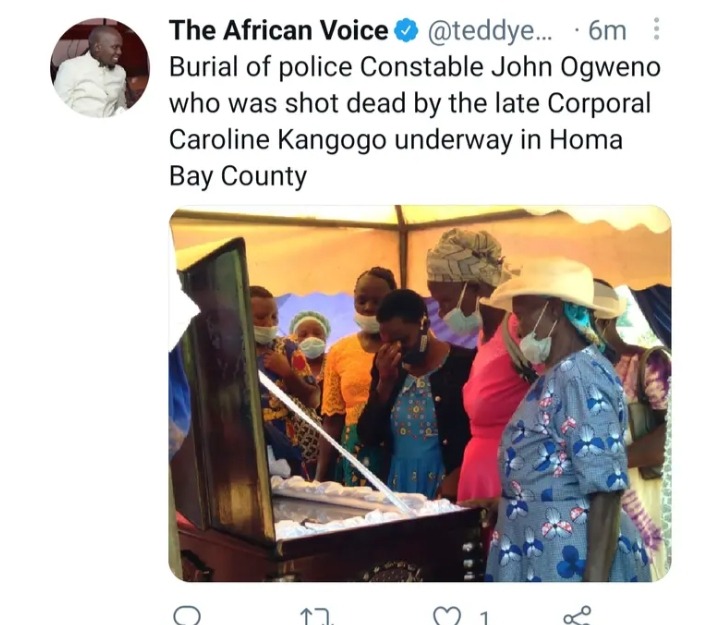Open the share icon below the photo

coord(577,616)
